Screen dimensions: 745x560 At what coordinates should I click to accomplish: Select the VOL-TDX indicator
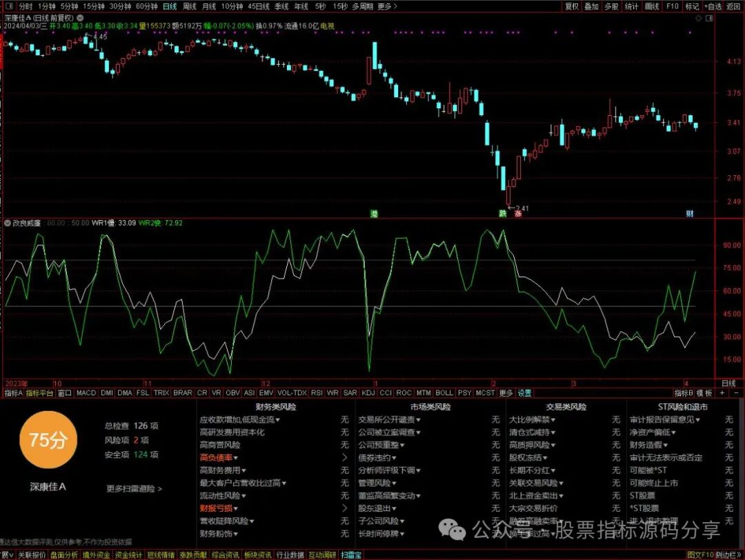[x=292, y=393]
